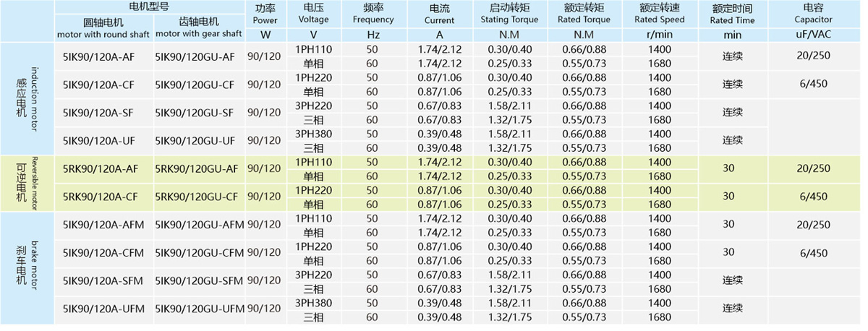Select the 可逆电机 Reversible motor row label
Viewport: 868px width, 331px height.
click(27, 183)
